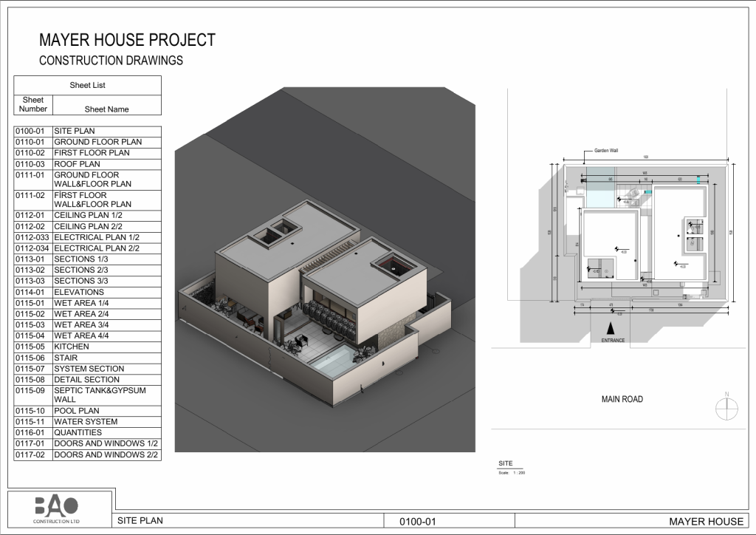This screenshot has height=535, width=756.
Task: Select the CEILING PLAN 1/2 row
Action: tap(87, 216)
